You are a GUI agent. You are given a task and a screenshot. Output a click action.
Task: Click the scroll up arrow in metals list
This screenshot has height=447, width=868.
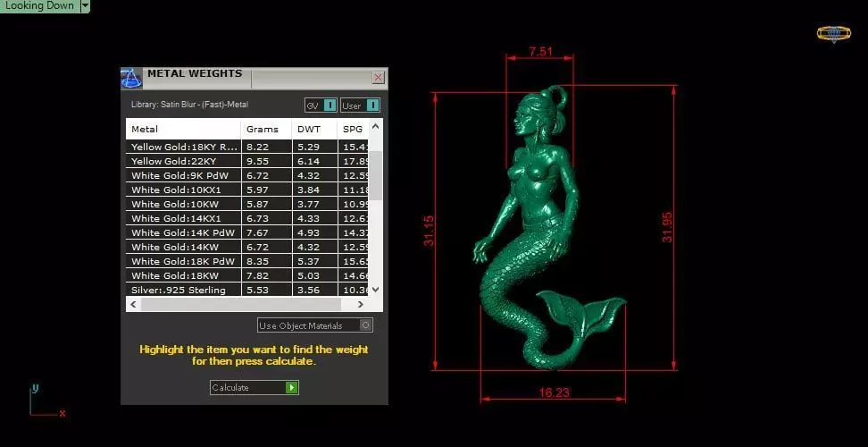[375, 126]
